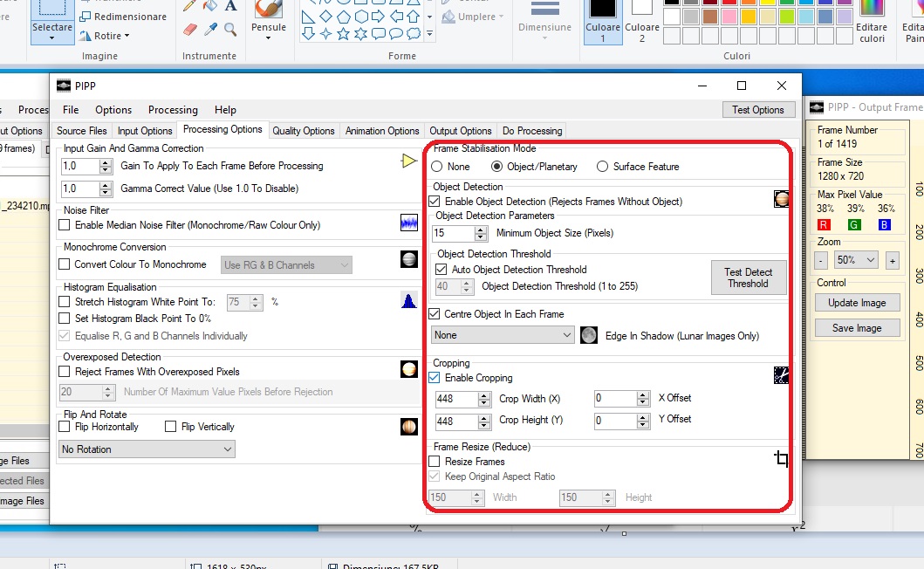Choose the down arrow shape in Paint
Image resolution: width=924 pixels, height=569 pixels.
coord(308,34)
